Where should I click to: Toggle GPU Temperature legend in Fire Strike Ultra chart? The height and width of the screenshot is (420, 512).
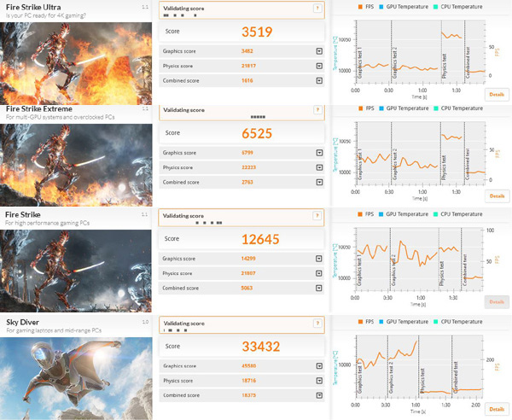(x=404, y=7)
